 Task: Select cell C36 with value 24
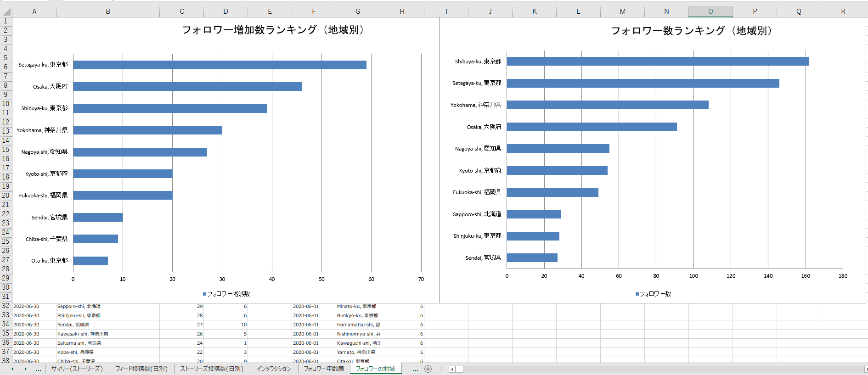click(x=182, y=343)
